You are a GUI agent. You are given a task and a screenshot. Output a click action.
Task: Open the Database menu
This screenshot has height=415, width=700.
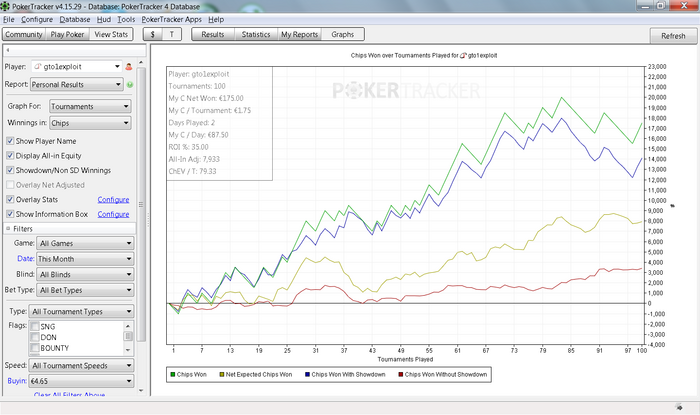pos(75,20)
